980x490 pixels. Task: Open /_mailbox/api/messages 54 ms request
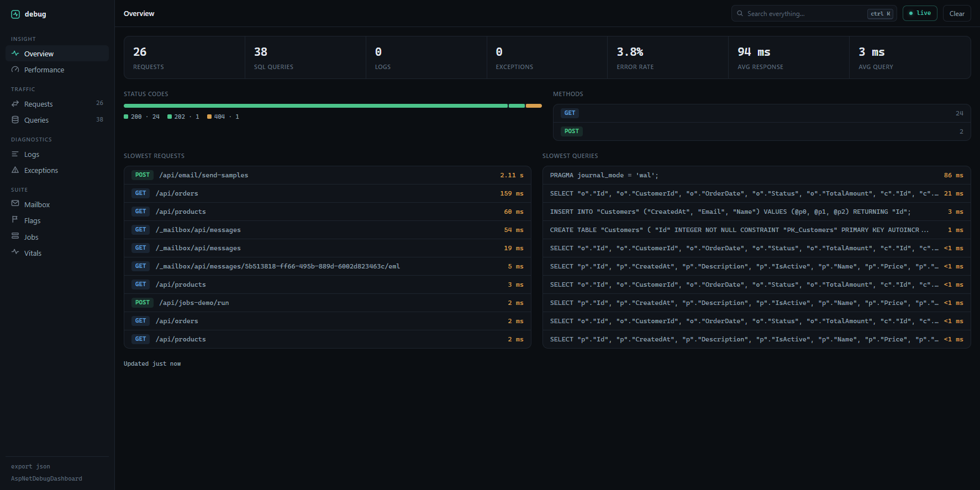[328, 230]
